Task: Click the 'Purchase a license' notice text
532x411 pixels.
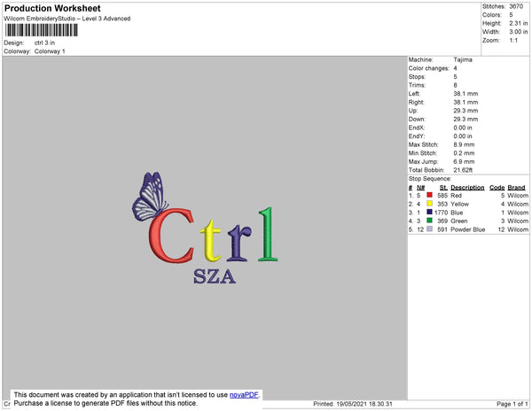Action: pos(106,403)
